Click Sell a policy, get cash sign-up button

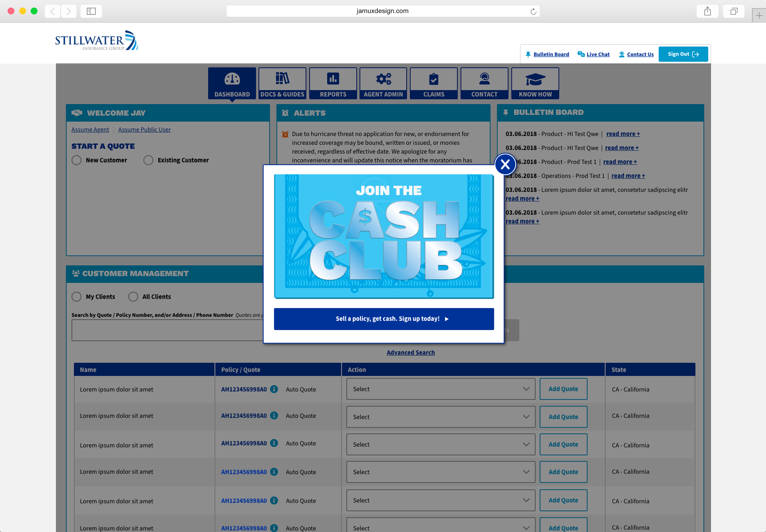click(384, 319)
